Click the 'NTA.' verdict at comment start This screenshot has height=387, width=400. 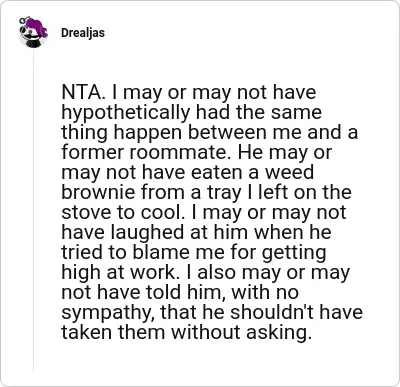[82, 92]
